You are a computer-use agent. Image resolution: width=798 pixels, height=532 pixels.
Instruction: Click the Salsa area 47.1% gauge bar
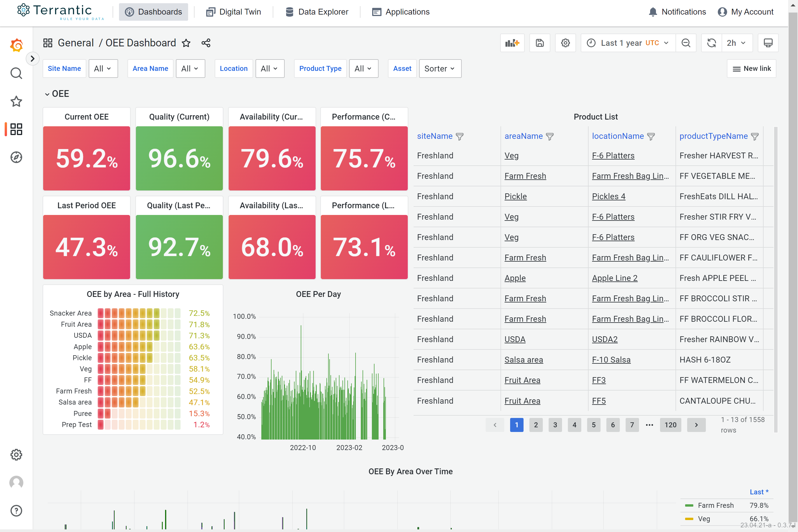pos(139,402)
